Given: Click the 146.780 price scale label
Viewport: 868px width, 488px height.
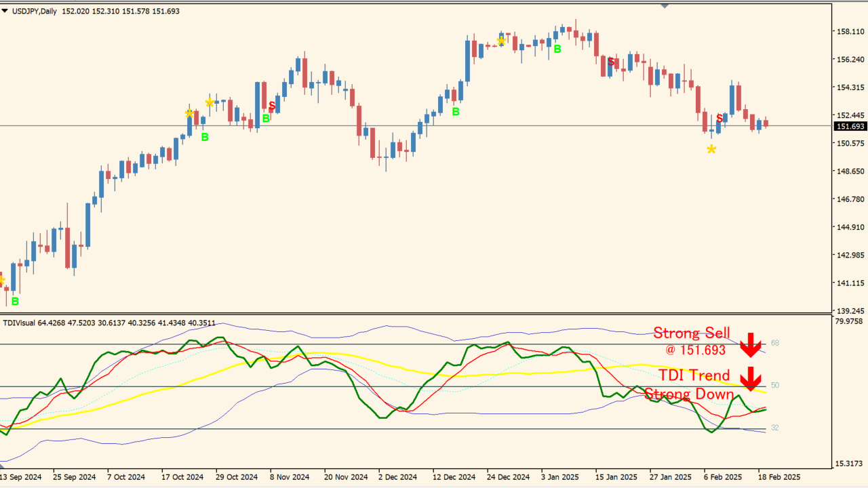Looking at the screenshot, I should click(x=851, y=199).
